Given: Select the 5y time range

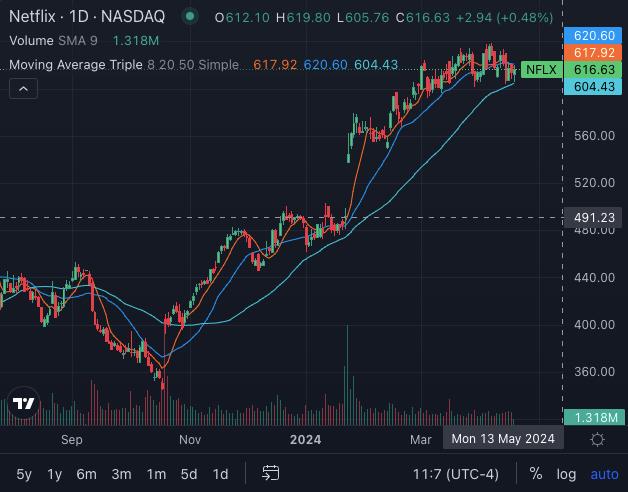Looking at the screenshot, I should pyautogui.click(x=24, y=473).
